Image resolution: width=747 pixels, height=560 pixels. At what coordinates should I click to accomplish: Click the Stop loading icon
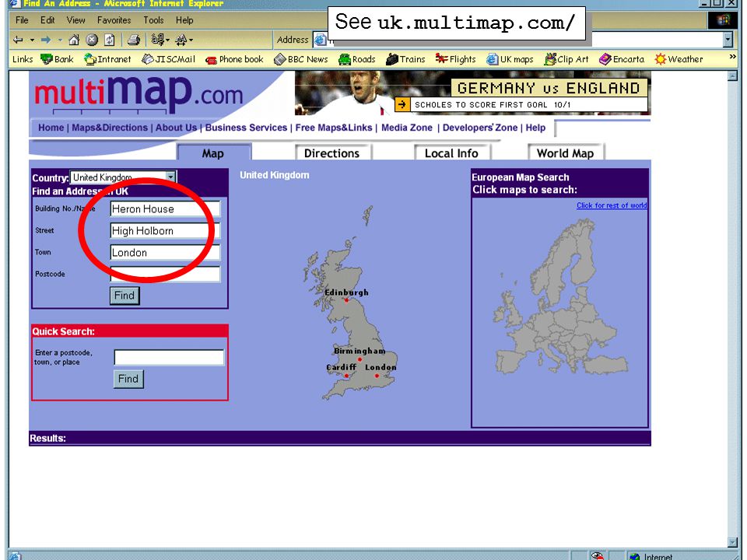click(x=92, y=40)
